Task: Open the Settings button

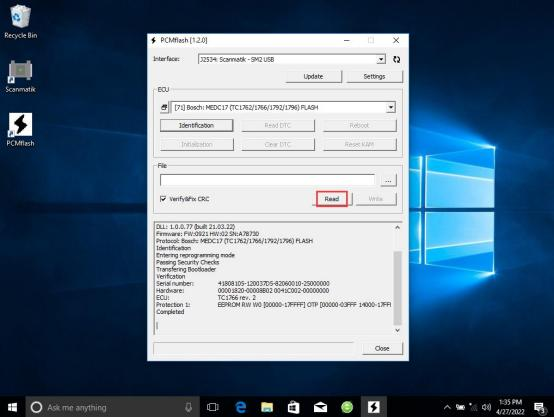Action: [x=374, y=76]
